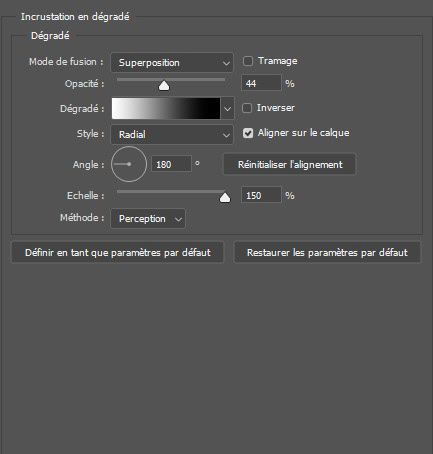Viewport: 433px width, 454px height.
Task: Click the Angle value field showing 180
Action: click(x=171, y=164)
